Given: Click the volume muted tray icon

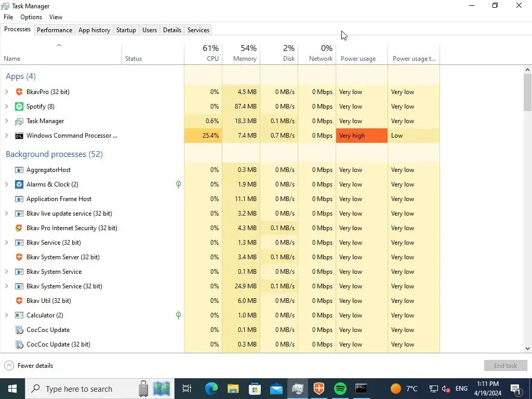Looking at the screenshot, I should pyautogui.click(x=446, y=389).
